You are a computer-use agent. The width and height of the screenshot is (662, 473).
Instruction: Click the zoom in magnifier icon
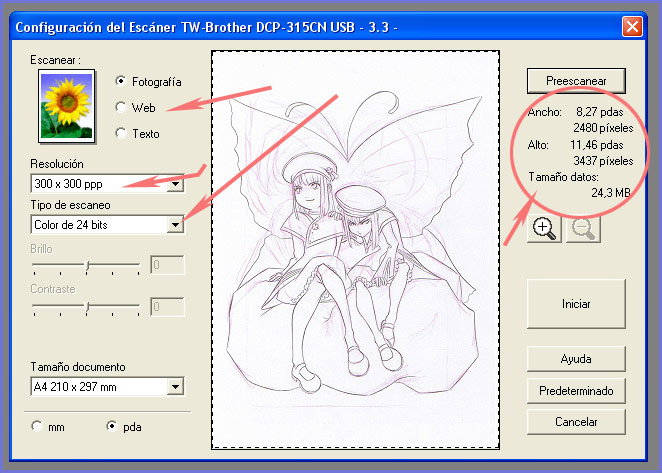pyautogui.click(x=544, y=228)
